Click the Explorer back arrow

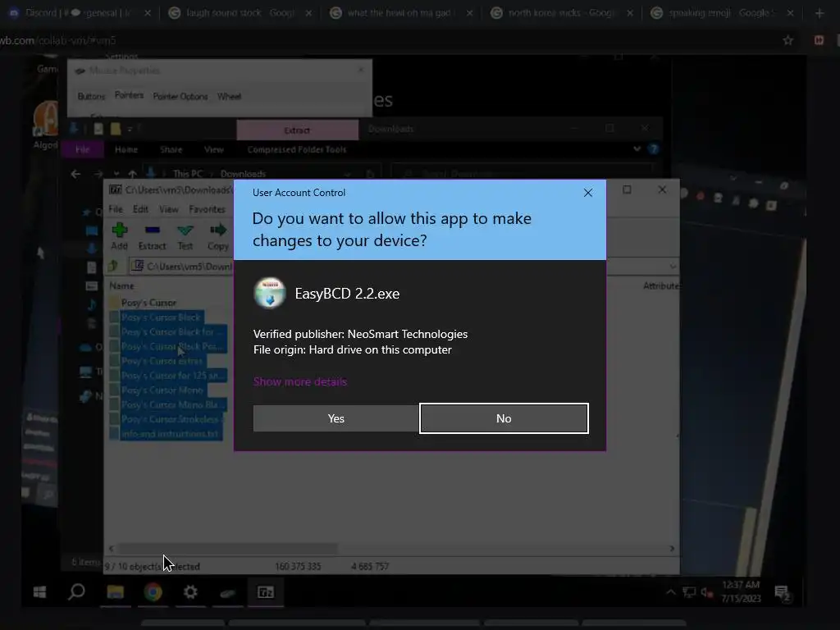(75, 174)
